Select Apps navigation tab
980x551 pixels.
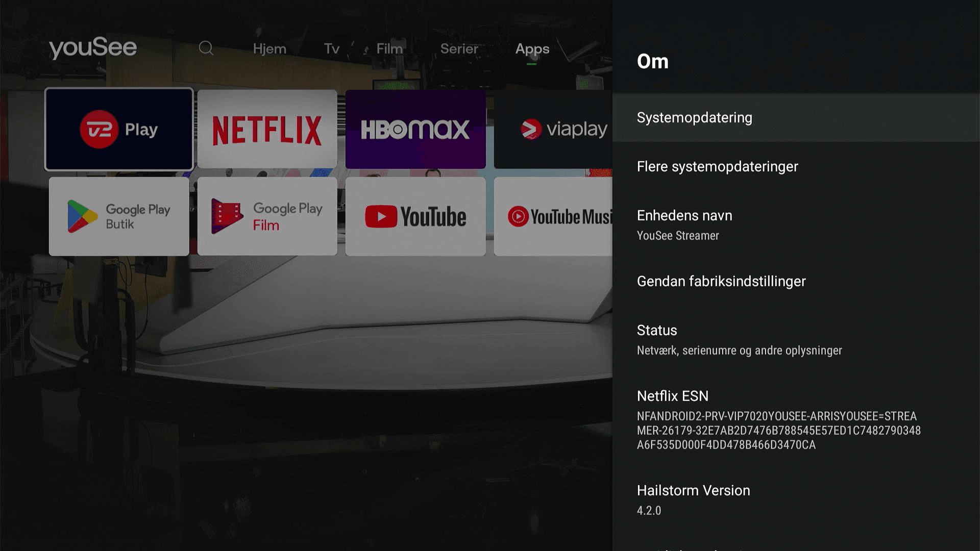tap(532, 48)
